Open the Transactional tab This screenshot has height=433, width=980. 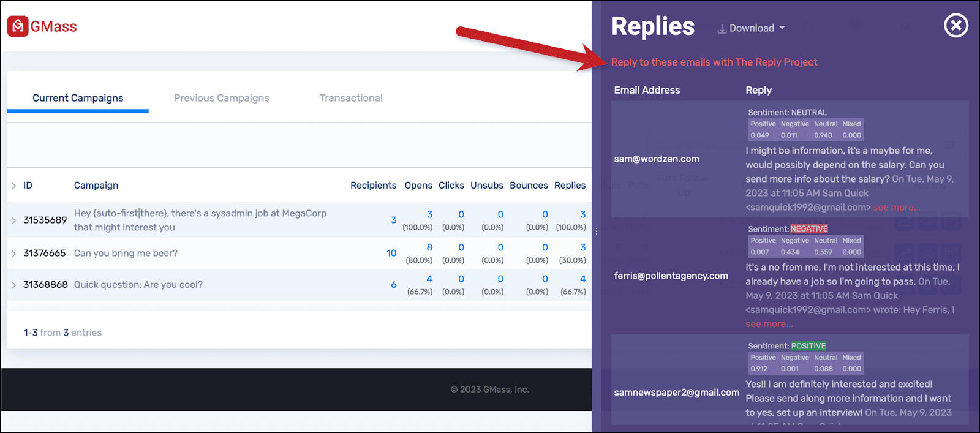click(351, 98)
